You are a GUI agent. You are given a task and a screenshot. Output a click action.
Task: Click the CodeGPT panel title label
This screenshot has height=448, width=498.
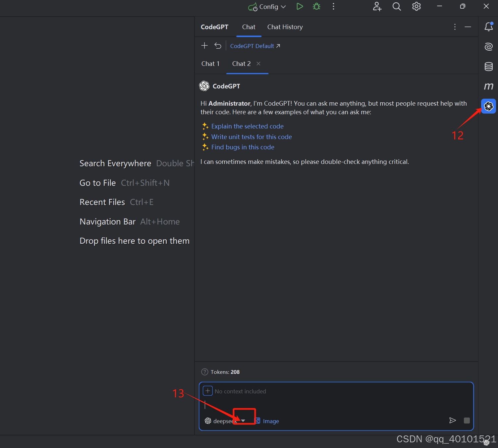pyautogui.click(x=214, y=27)
